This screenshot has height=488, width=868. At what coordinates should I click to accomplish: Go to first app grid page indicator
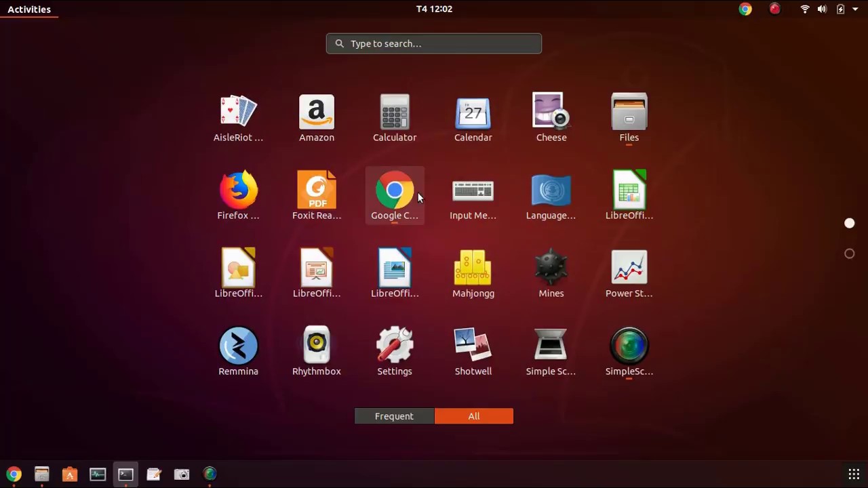click(849, 223)
